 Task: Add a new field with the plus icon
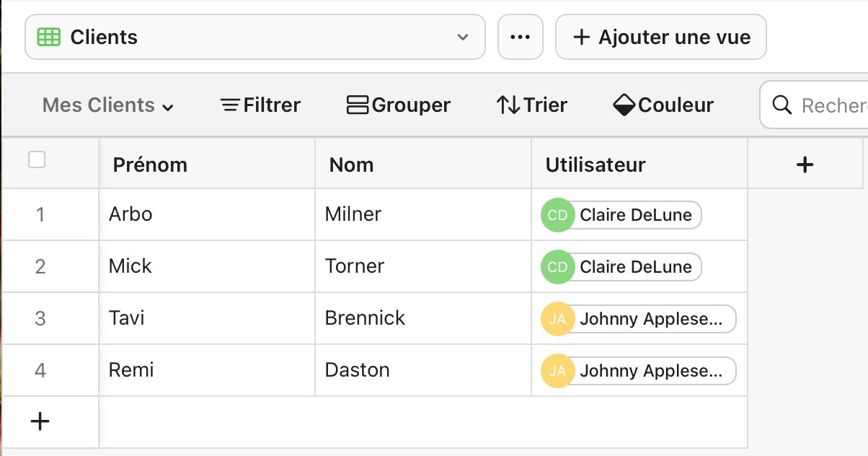click(805, 164)
